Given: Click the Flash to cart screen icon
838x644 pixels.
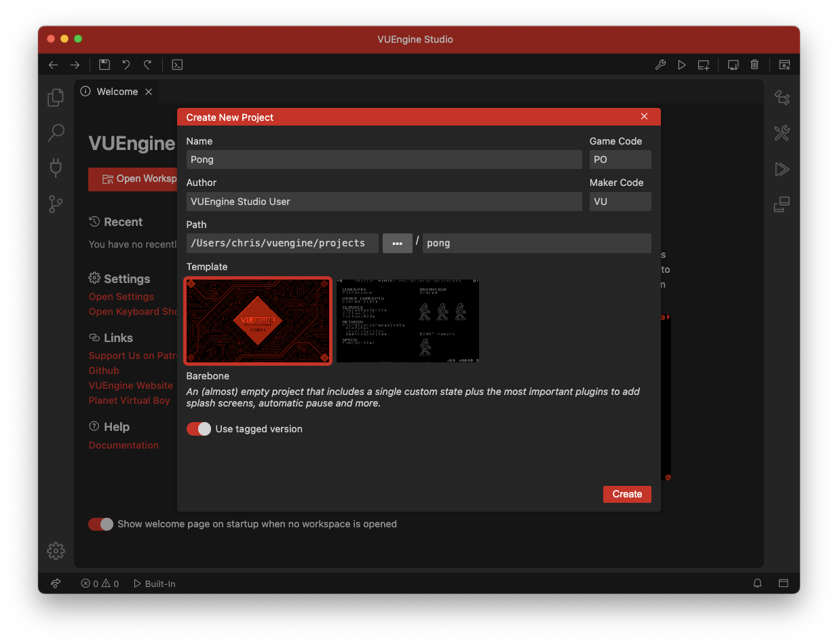Looking at the screenshot, I should 734,65.
